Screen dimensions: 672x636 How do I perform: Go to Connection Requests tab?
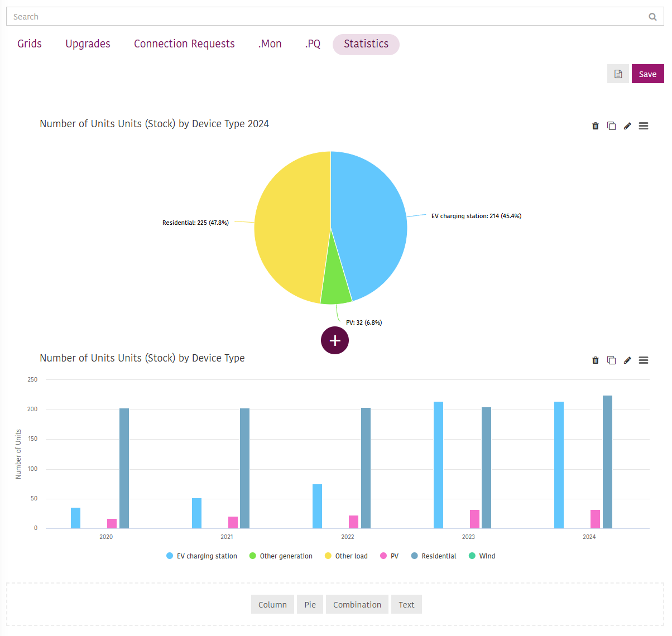tap(184, 44)
